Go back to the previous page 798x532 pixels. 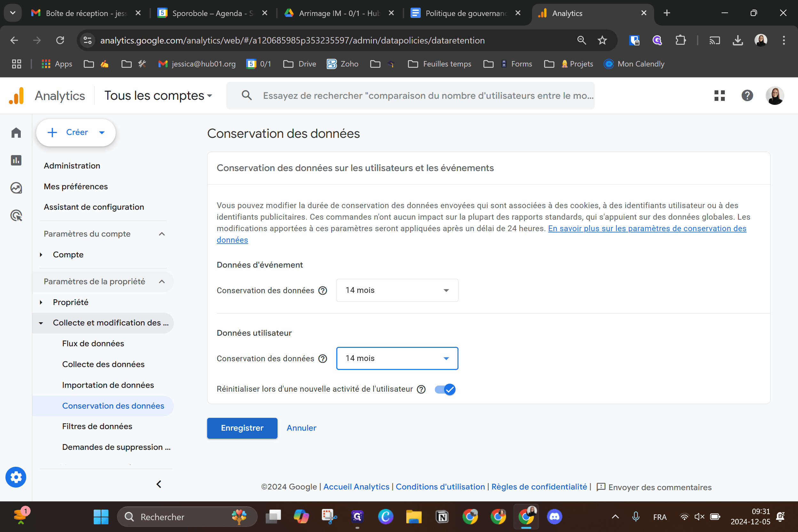point(14,40)
